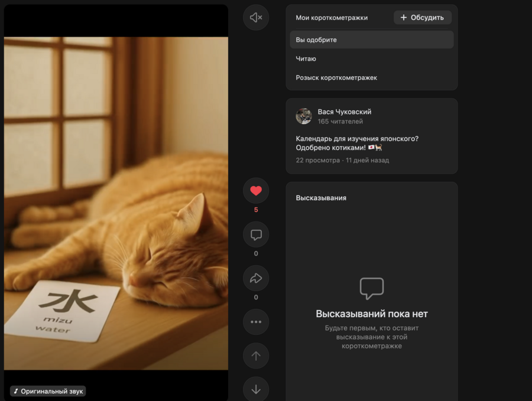Unmute the video with the speaker icon
Image resolution: width=532 pixels, height=401 pixels.
tap(256, 17)
